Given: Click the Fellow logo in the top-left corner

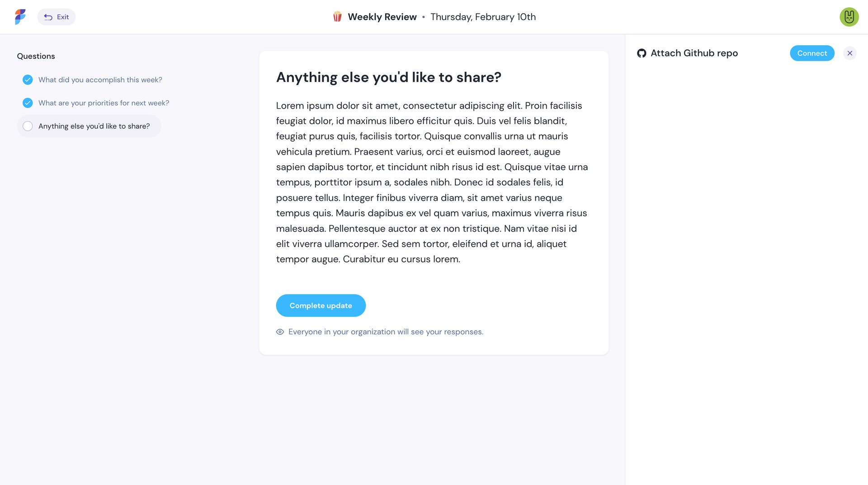Looking at the screenshot, I should [x=19, y=17].
